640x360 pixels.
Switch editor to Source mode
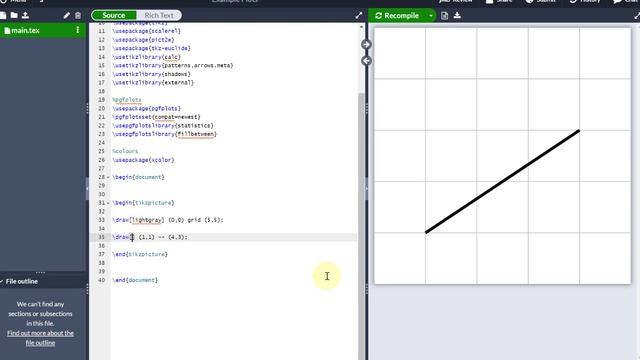pyautogui.click(x=114, y=16)
